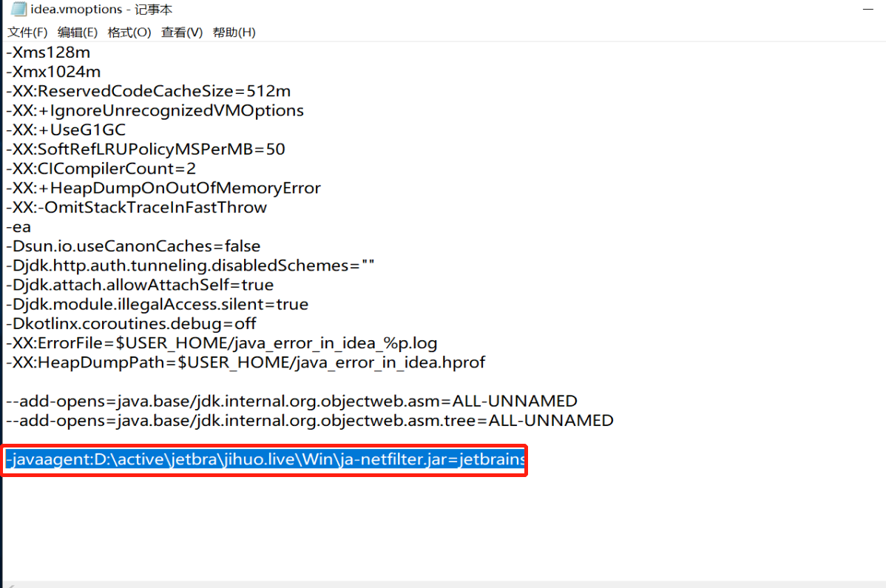Place cursor in the -Xmx1024m line
886x588 pixels.
click(x=53, y=72)
